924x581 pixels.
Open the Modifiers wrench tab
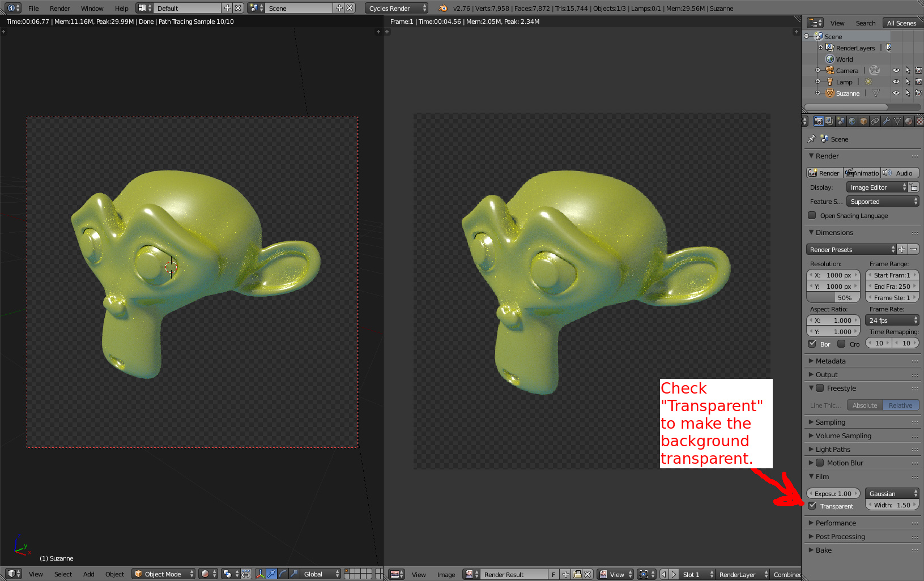click(x=886, y=121)
